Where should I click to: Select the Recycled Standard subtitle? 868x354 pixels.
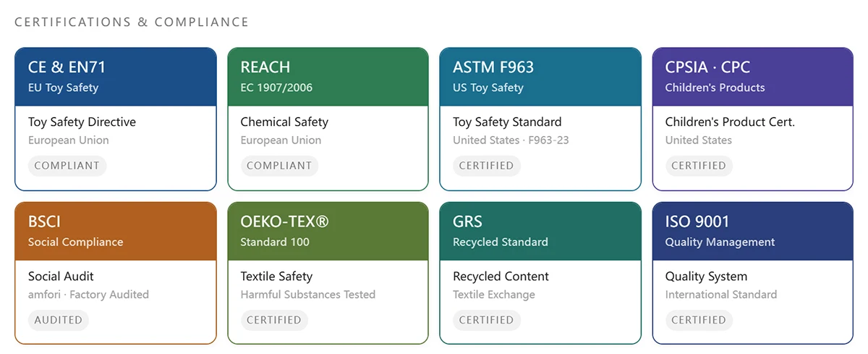[x=501, y=242]
